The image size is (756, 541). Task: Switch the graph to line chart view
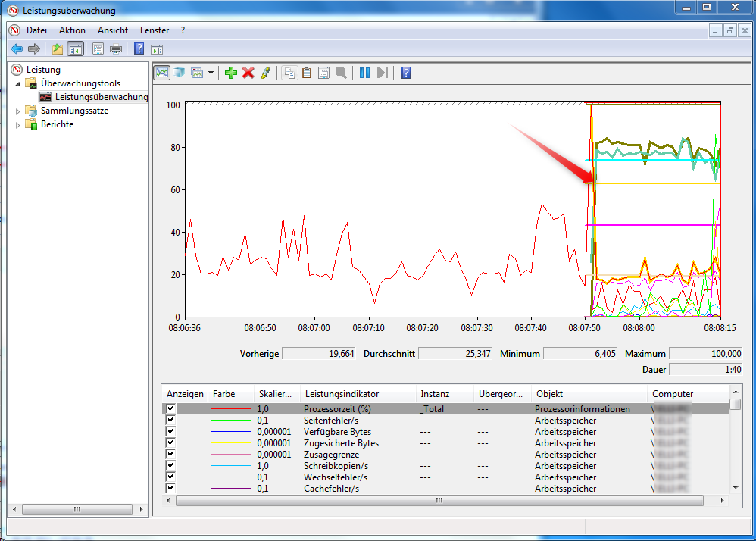(161, 72)
